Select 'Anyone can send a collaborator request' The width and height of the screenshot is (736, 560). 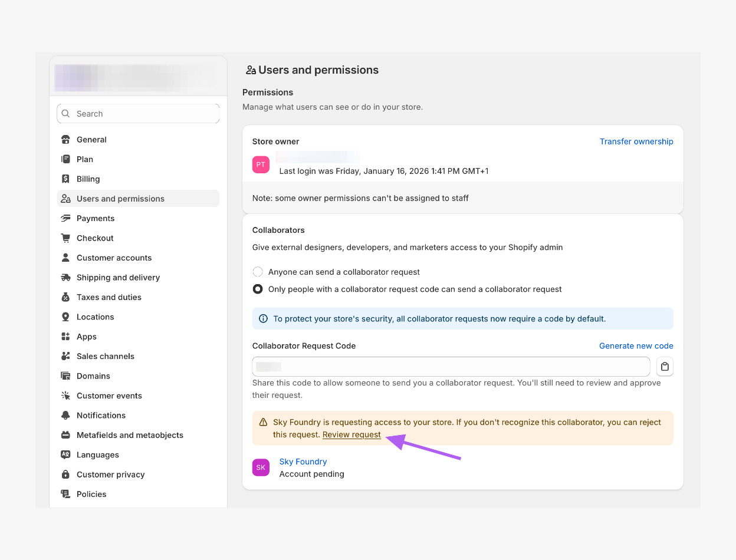258,272
